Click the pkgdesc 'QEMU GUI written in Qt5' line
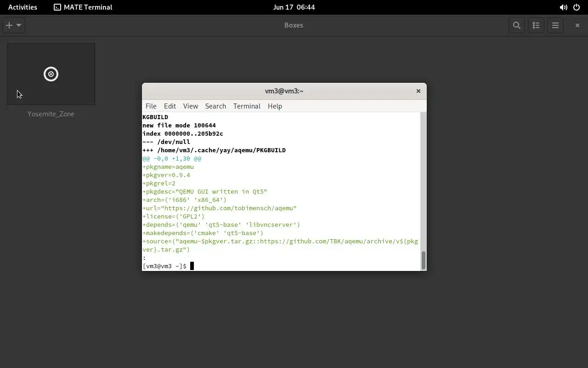Image resolution: width=588 pixels, height=368 pixels. pos(205,191)
